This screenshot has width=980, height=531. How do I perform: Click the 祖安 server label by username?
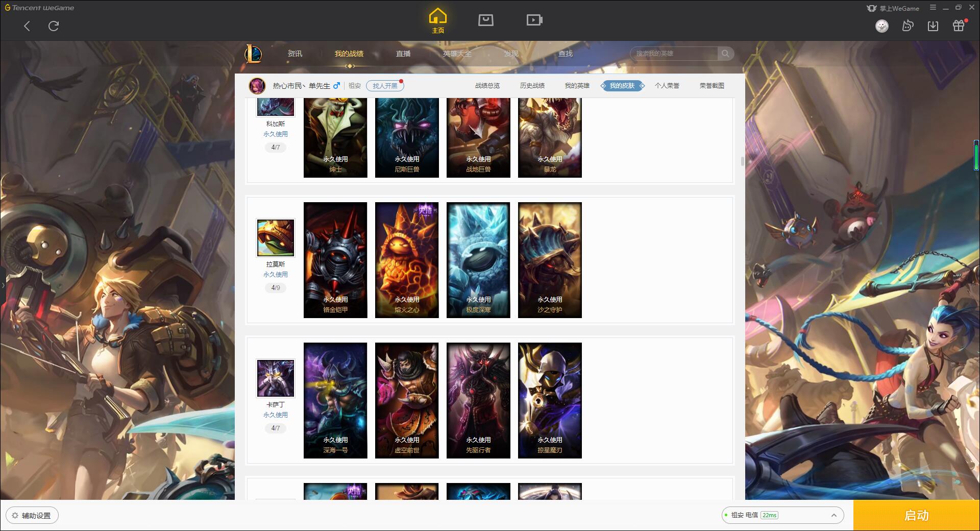click(x=355, y=86)
